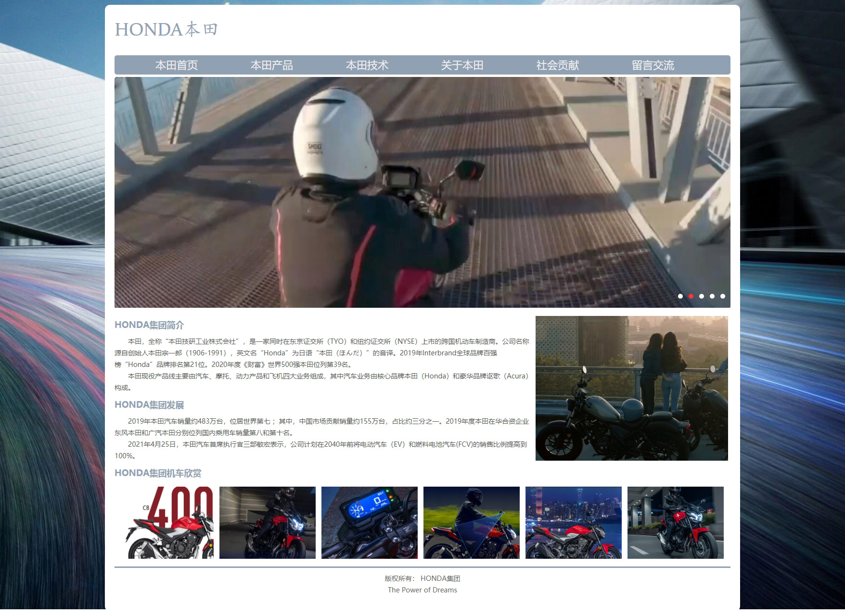Select the third carousel indicator dot
This screenshot has width=845, height=616.
702,296
